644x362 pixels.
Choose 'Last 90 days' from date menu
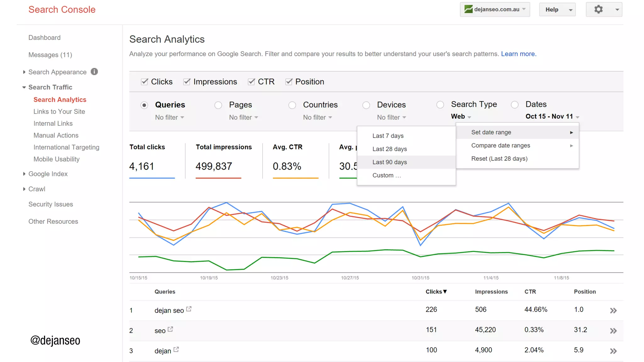[x=390, y=162]
